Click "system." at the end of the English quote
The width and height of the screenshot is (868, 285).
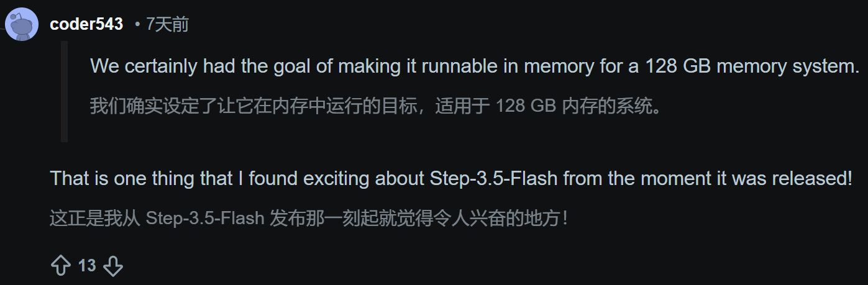click(826, 66)
